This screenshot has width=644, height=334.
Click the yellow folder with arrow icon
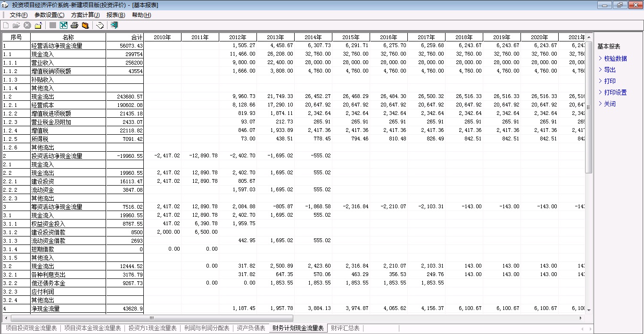[x=38, y=25]
